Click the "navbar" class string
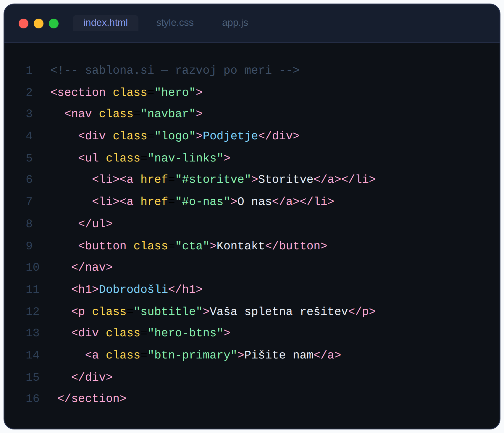Viewport: 504px width, 433px height. (168, 114)
